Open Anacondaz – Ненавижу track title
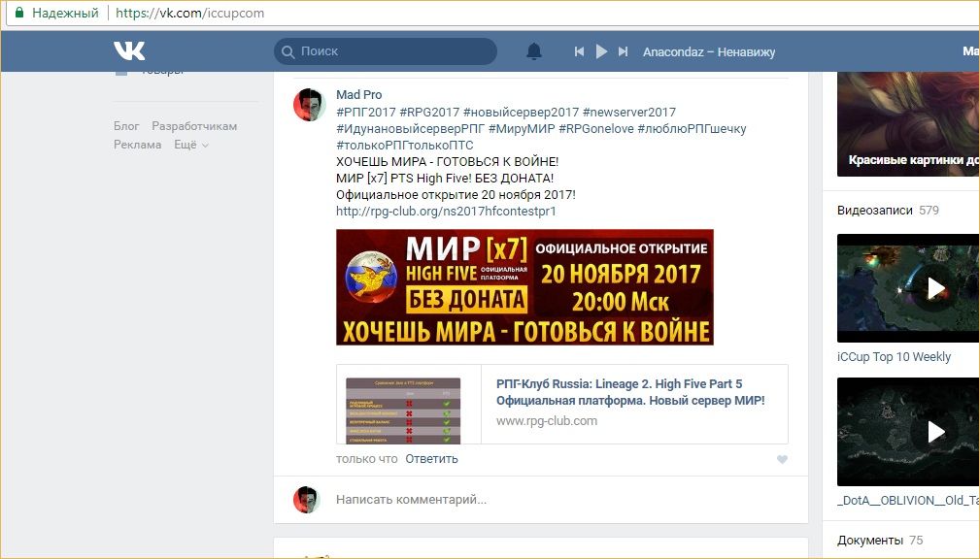This screenshot has height=559, width=980. 709,51
